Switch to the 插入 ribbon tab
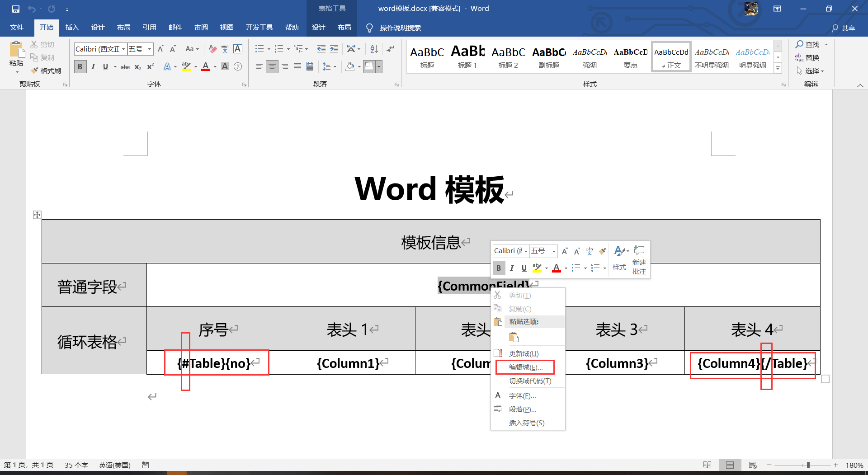This screenshot has width=868, height=475. [72, 27]
